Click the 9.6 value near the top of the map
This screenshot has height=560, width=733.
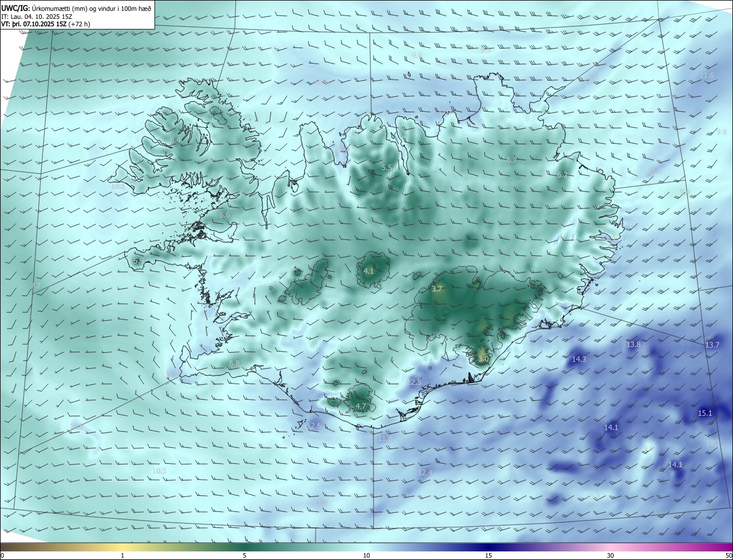point(417,56)
